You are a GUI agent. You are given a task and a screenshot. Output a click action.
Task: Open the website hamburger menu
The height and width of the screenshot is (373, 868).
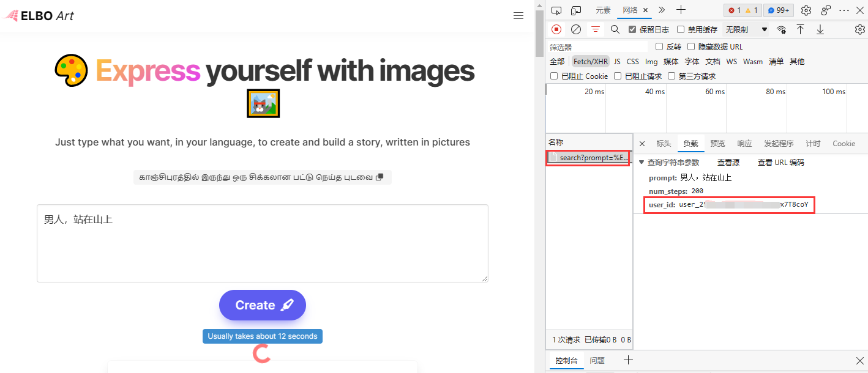tap(518, 16)
